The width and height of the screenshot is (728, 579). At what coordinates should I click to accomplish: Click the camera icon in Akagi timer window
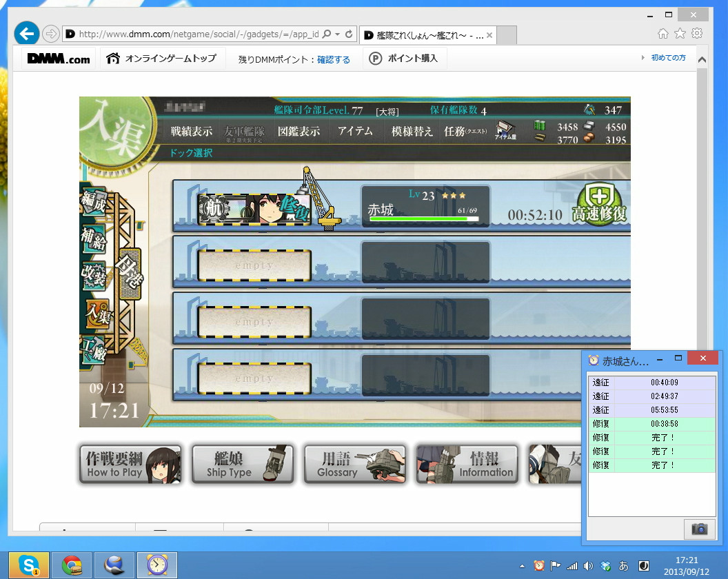700,529
